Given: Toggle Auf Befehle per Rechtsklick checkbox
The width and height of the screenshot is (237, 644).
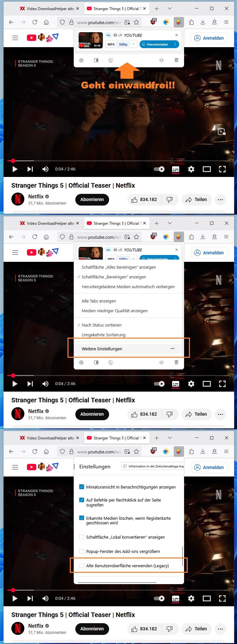Looking at the screenshot, I should [82, 500].
